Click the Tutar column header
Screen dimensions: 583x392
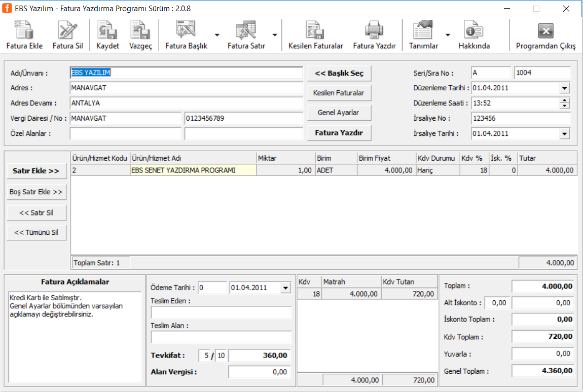click(x=547, y=158)
